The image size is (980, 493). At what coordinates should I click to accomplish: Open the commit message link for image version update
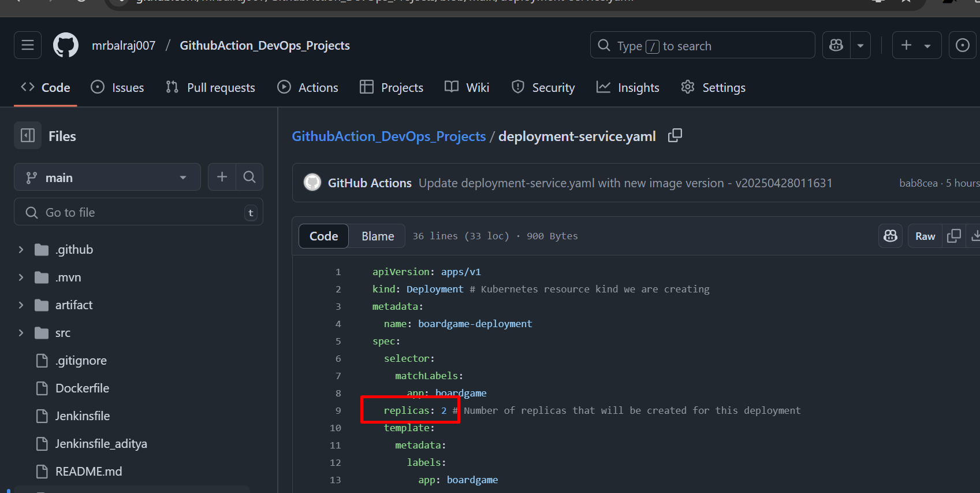pos(625,183)
